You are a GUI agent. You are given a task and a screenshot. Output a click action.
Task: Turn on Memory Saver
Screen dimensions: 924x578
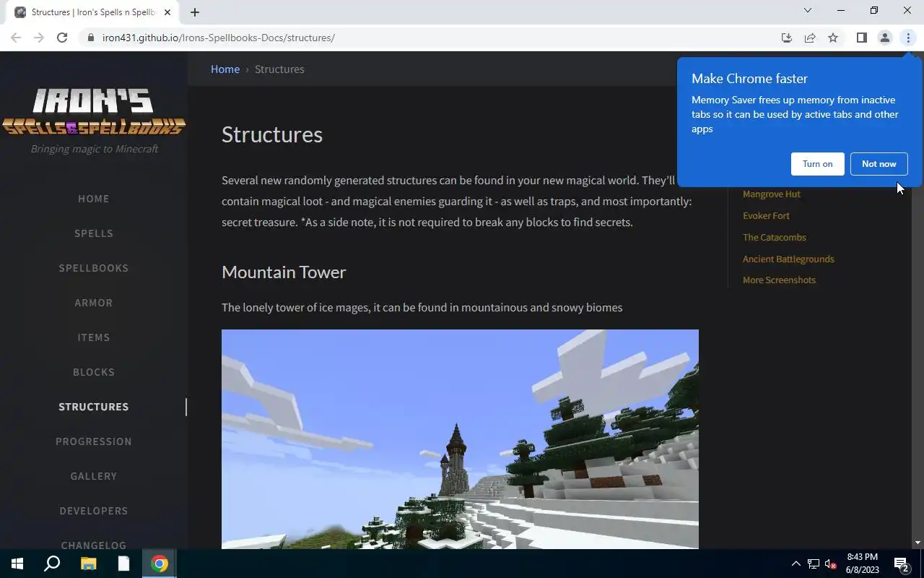[x=817, y=164]
